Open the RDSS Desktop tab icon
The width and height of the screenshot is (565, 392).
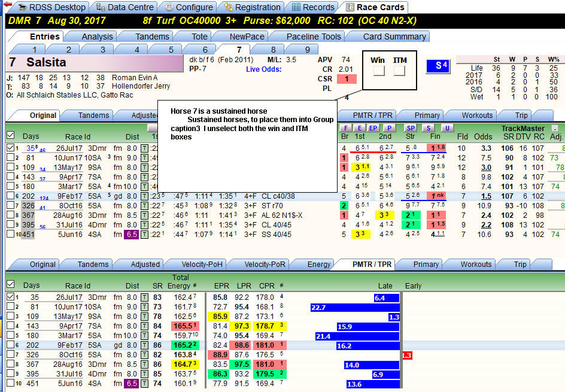point(23,7)
